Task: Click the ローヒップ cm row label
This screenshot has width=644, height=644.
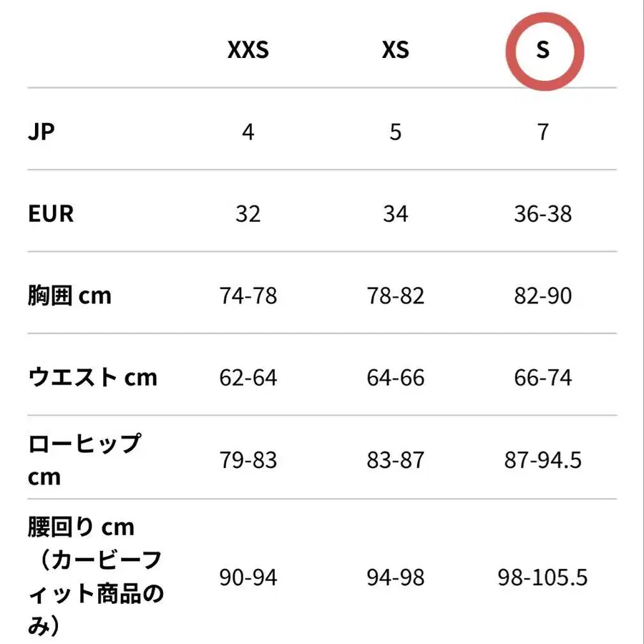Action: tap(84, 459)
